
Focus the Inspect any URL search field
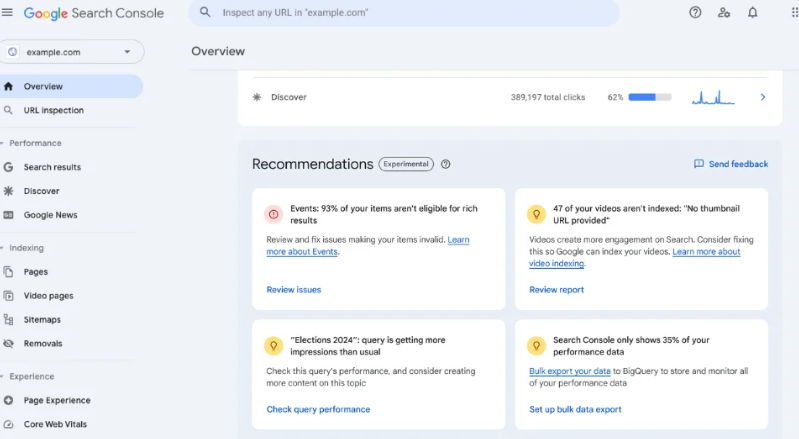pos(404,13)
